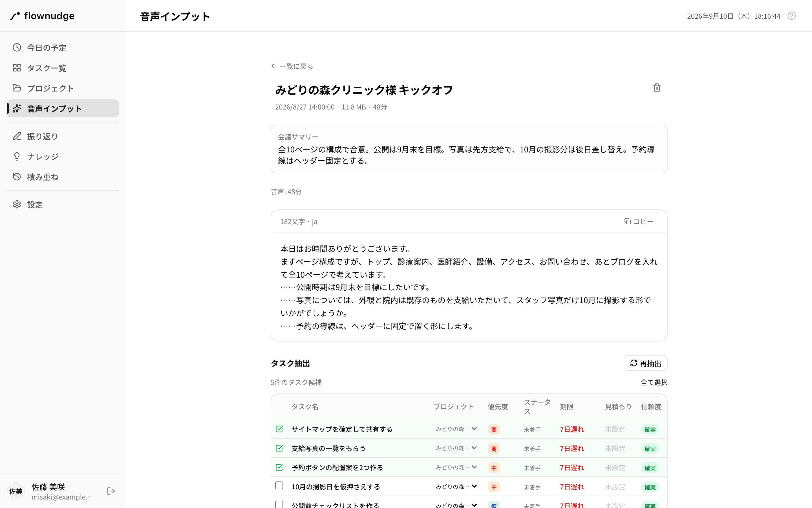The image size is (812, 508).
Task: Open project dropdown for 支給写真の一覧をもらう
Action: coord(456,448)
